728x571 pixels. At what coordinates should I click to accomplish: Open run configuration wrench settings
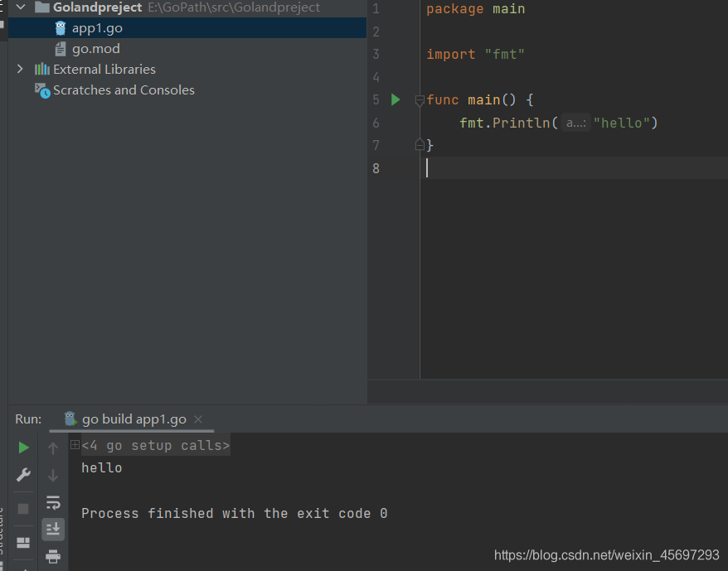23,475
